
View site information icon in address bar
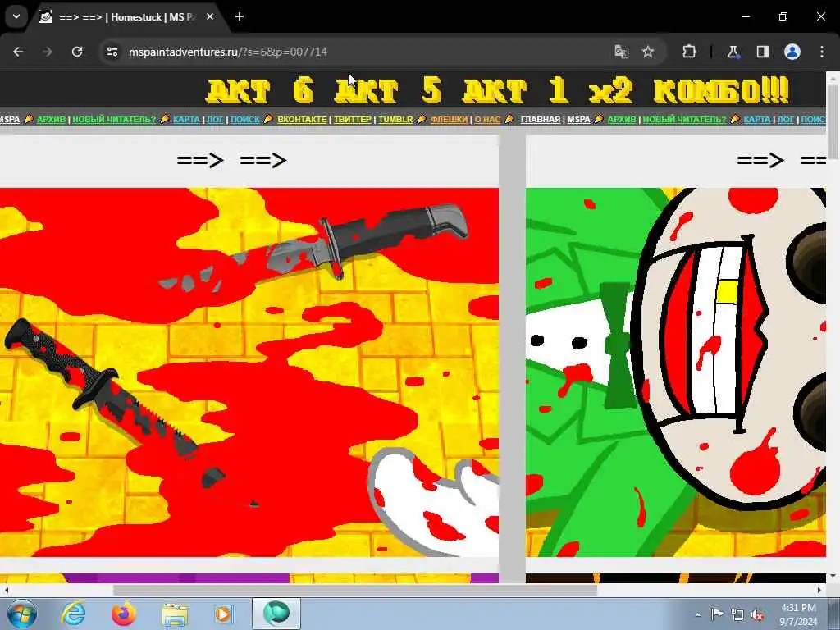tap(112, 52)
